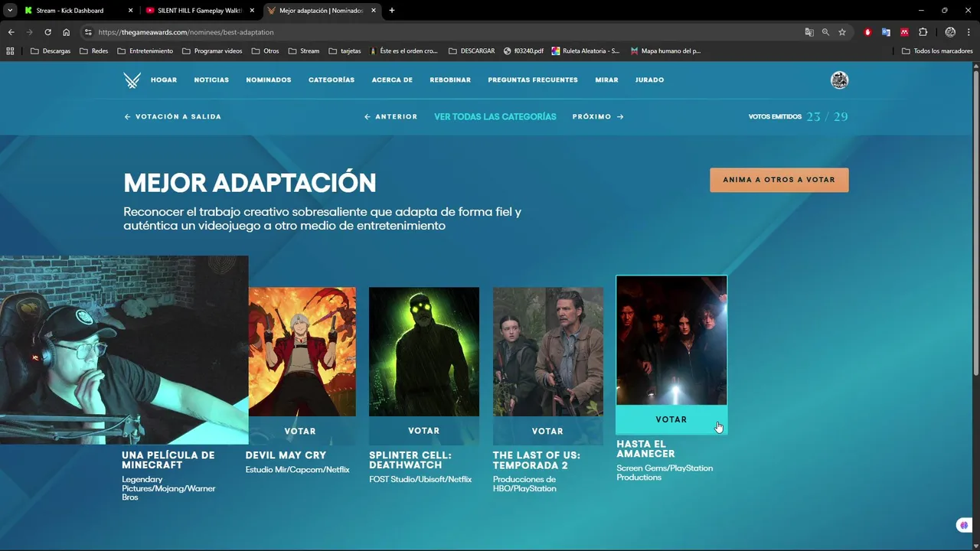Open JURADO in the site menu
The height and width of the screenshot is (551, 980).
click(649, 80)
